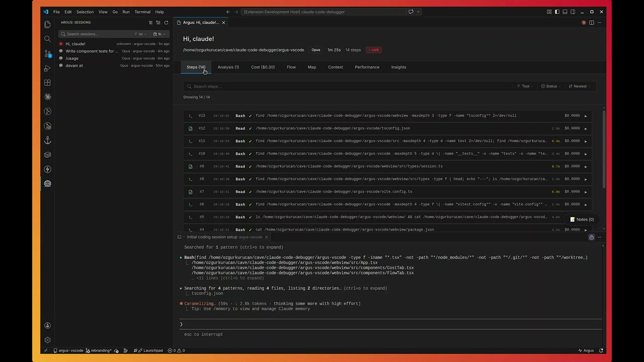644x362 pixels.
Task: Open the Status filter dropdown
Action: [x=551, y=86]
